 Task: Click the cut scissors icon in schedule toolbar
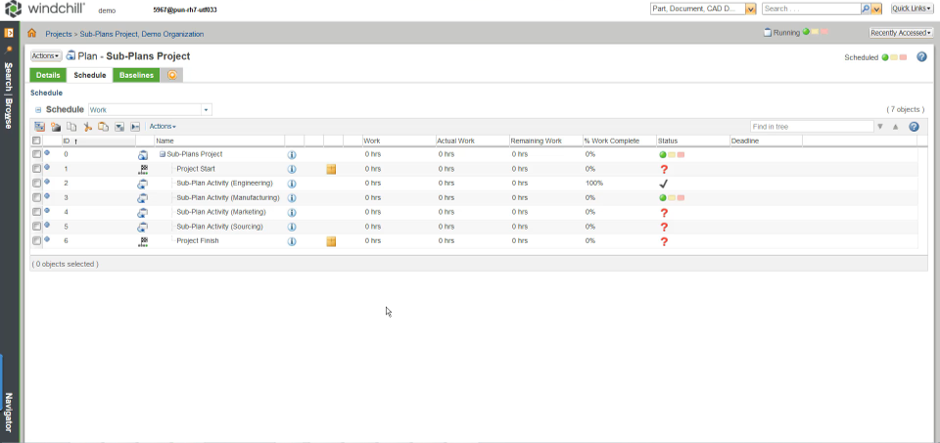87,127
